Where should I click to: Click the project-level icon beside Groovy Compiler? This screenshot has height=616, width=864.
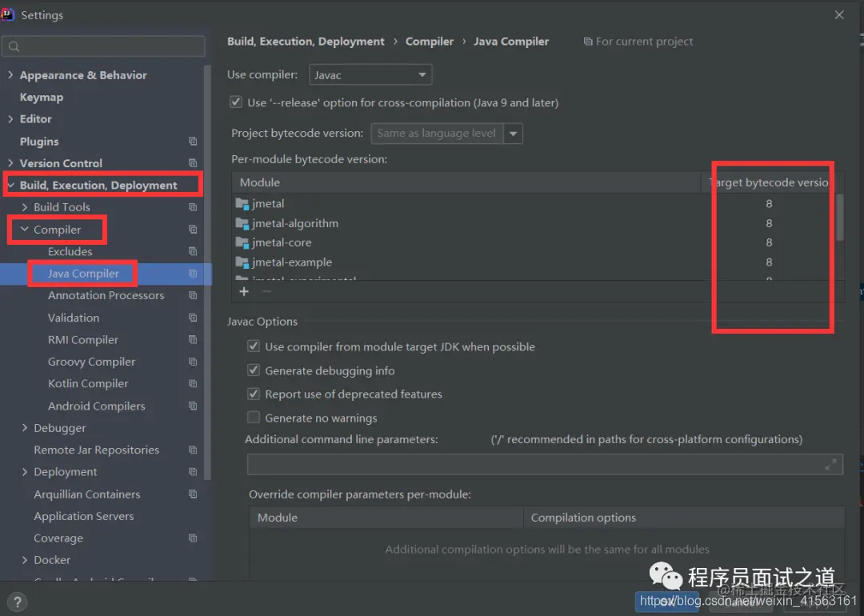coord(193,362)
